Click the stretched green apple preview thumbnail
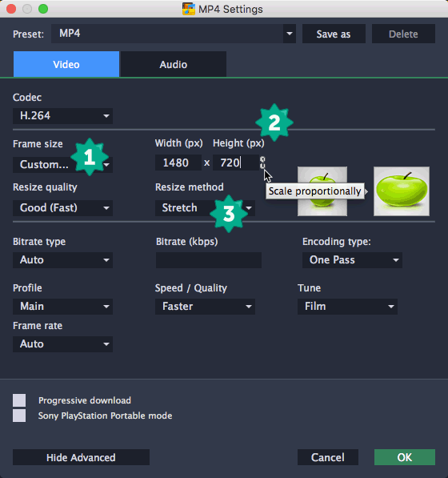This screenshot has width=448, height=478. click(x=402, y=191)
